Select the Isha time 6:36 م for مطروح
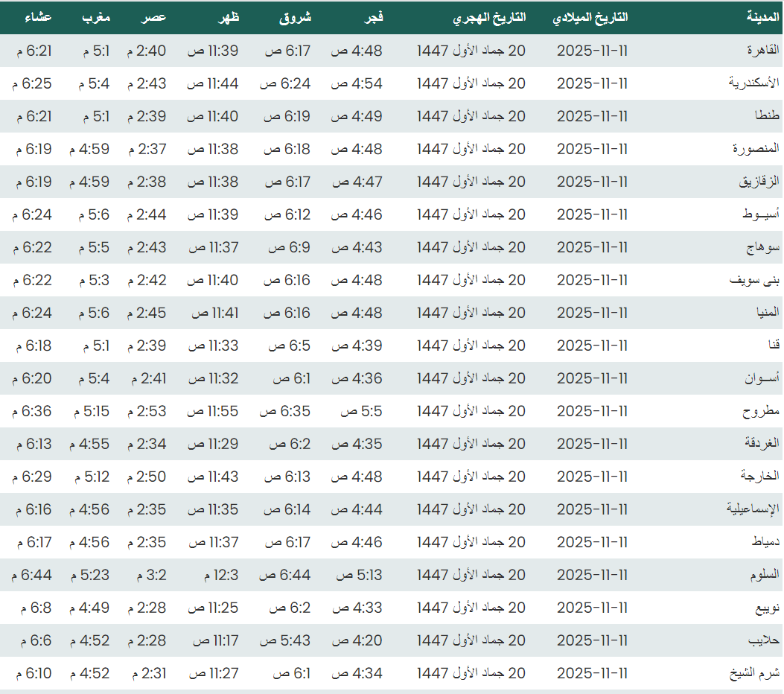784x694 pixels. [32, 411]
